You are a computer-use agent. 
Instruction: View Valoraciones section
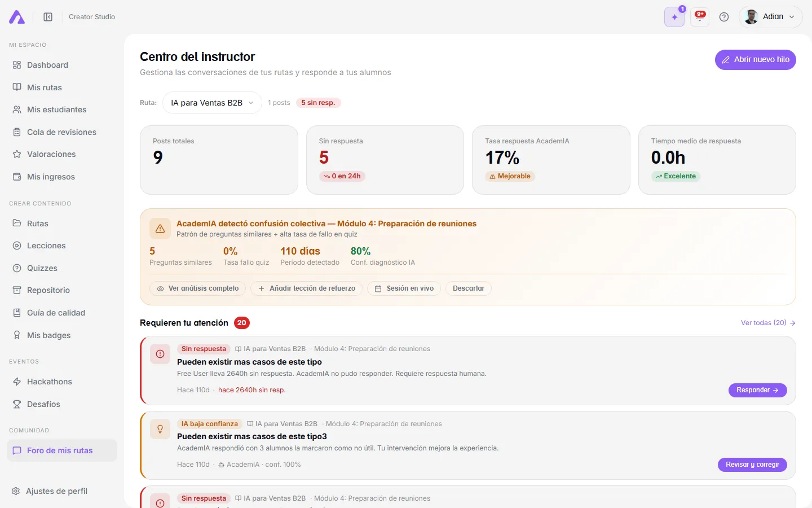click(62, 154)
